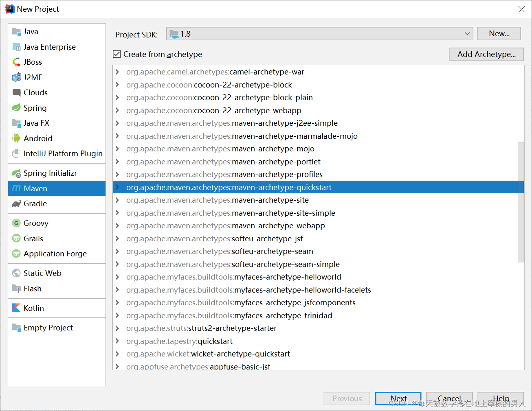Click the Grails icon

coord(16,238)
